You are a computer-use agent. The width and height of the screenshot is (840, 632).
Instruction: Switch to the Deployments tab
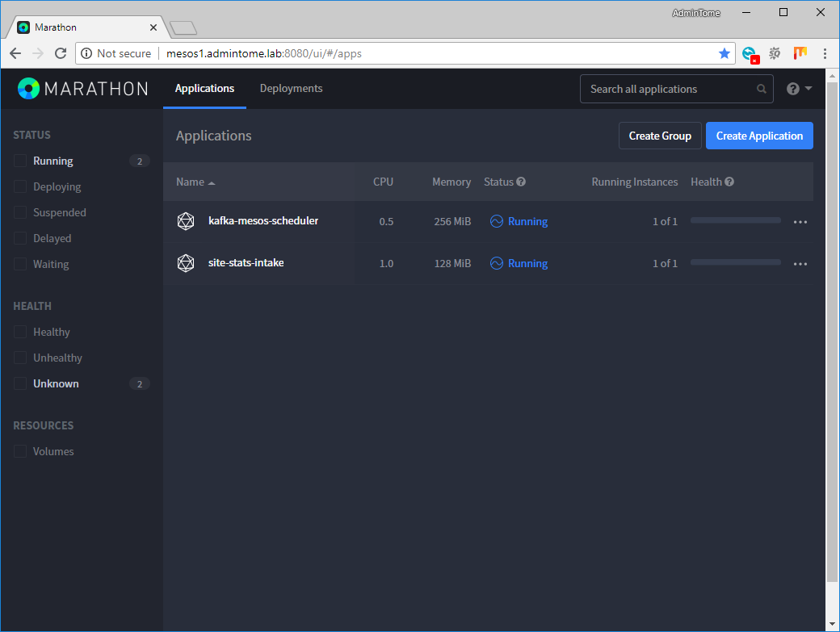(291, 89)
